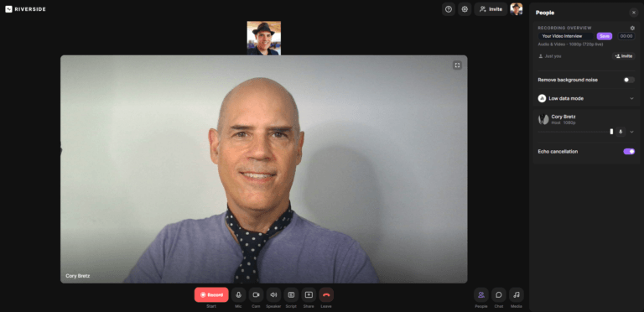Turn off camera with Cam button
Viewport: 644px width, 312px height.
coord(256,294)
